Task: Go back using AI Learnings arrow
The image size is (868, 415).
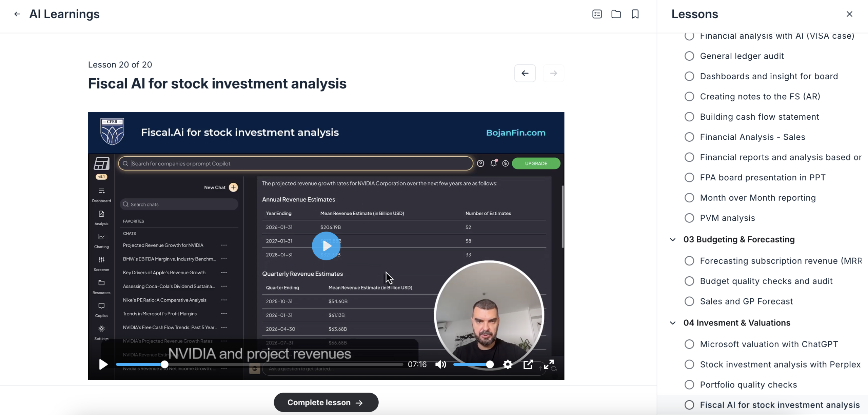Action: click(17, 14)
